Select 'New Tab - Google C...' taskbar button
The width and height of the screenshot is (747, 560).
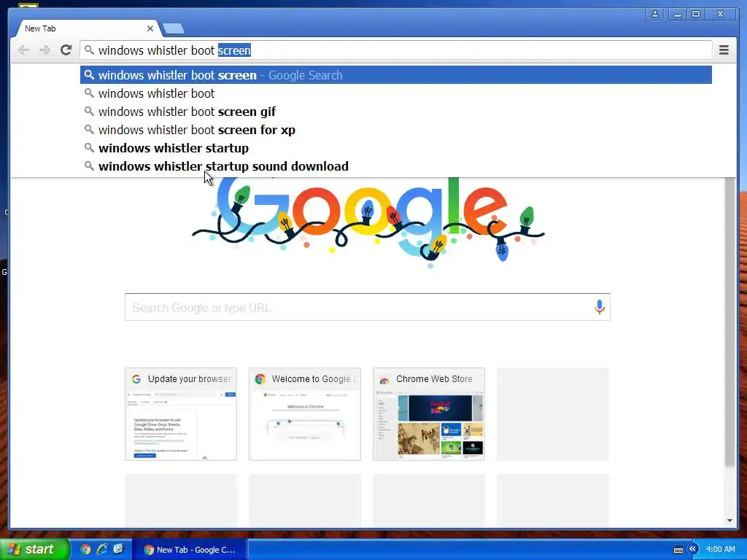point(189,550)
